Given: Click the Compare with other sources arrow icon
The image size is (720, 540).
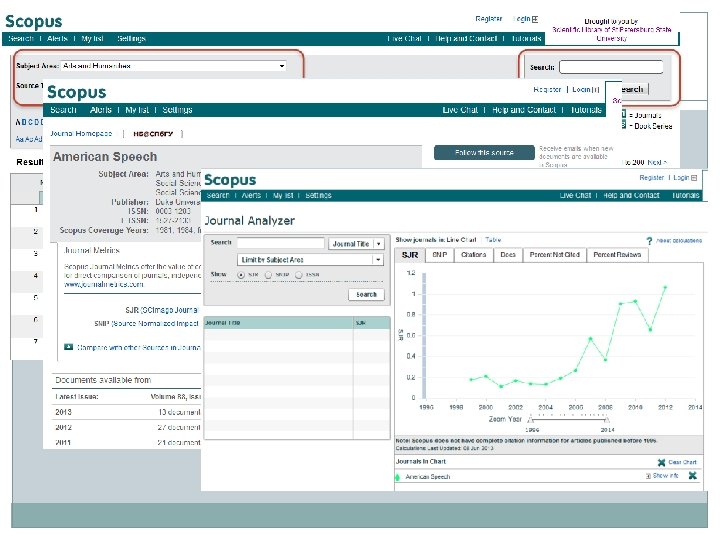Looking at the screenshot, I should [x=68, y=347].
